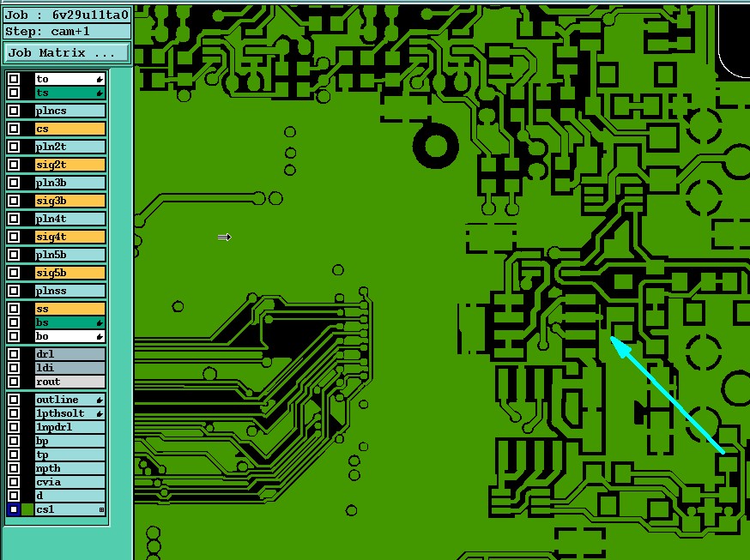The height and width of the screenshot is (560, 750).
Task: Toggle display checkbox for layer sig3b
Action: pyautogui.click(x=14, y=201)
